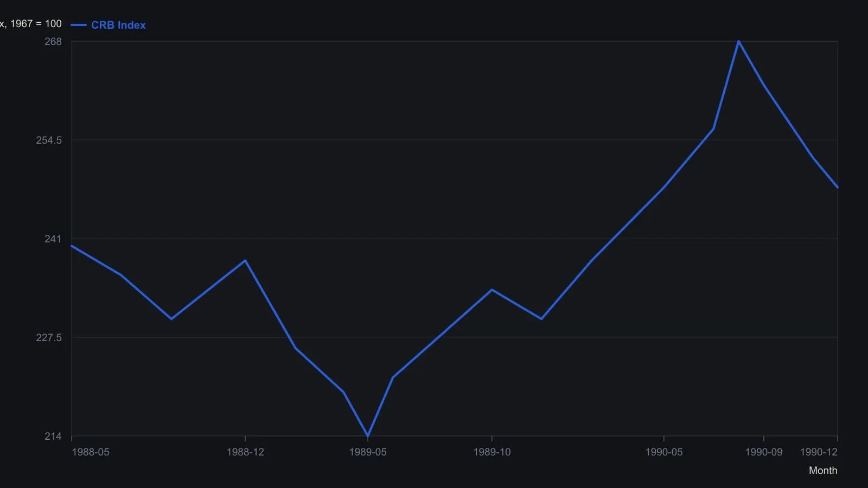Click the 1989-05 x-axis label
The width and height of the screenshot is (868, 488).
(x=368, y=452)
